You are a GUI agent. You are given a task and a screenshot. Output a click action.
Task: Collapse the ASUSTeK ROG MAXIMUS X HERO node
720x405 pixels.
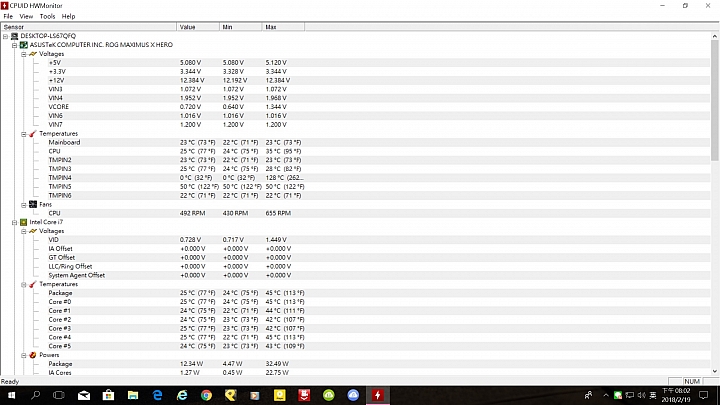pyautogui.click(x=14, y=45)
